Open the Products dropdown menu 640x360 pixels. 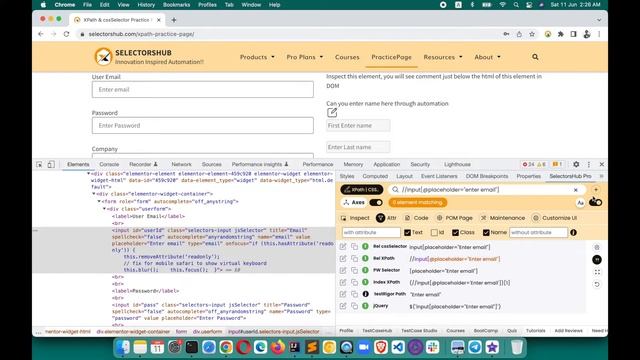click(x=257, y=57)
